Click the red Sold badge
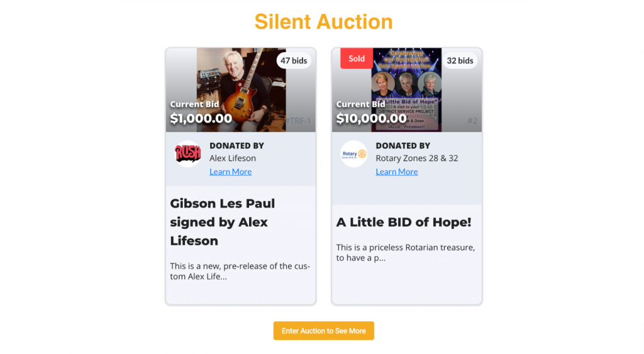Screen dimensions: 644x354 click(x=357, y=58)
